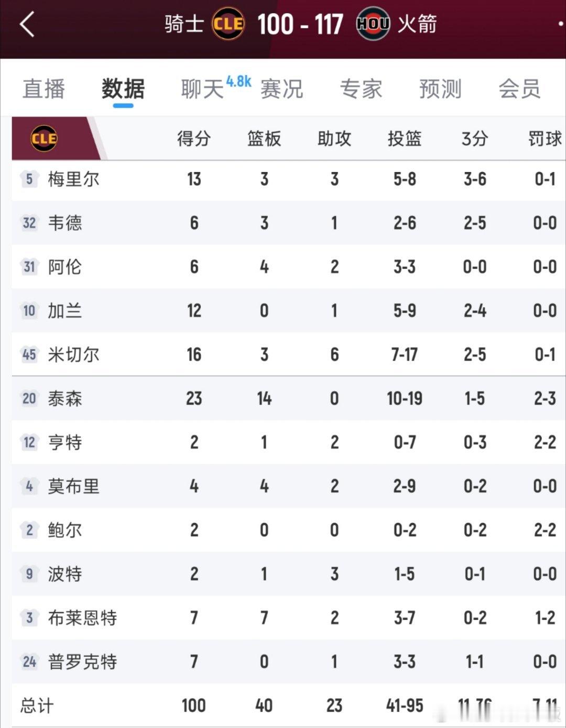This screenshot has width=566, height=728.
Task: Open the Rockets HOU logo in header
Action: (373, 24)
